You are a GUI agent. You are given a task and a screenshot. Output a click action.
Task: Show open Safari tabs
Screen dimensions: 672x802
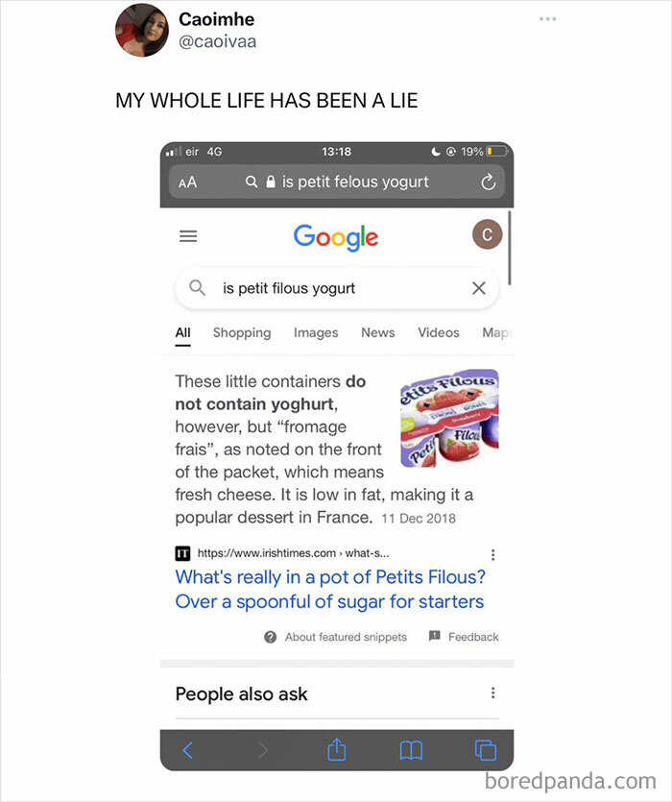pos(486,750)
